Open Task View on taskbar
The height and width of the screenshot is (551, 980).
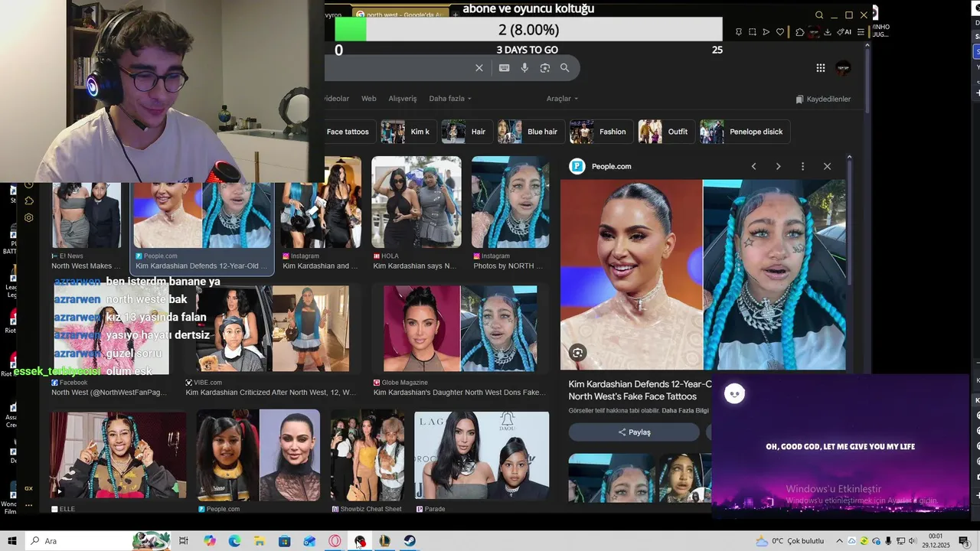coord(184,541)
